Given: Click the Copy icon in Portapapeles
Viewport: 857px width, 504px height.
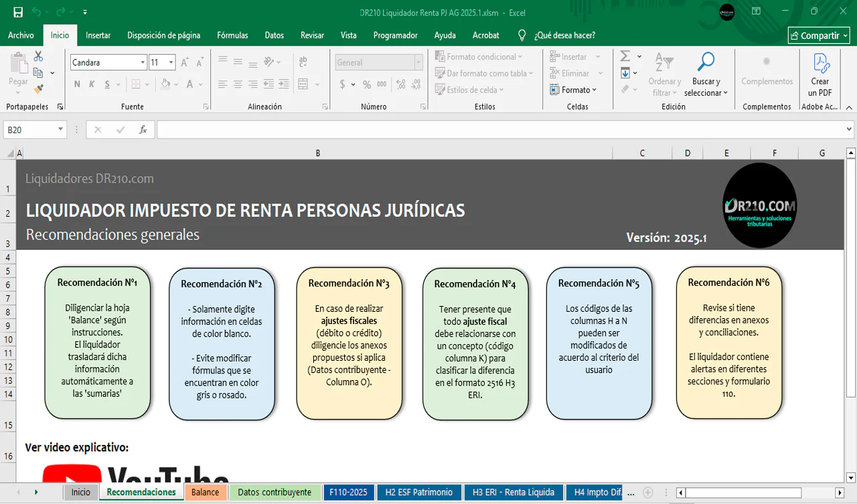Looking at the screenshot, I should point(37,72).
